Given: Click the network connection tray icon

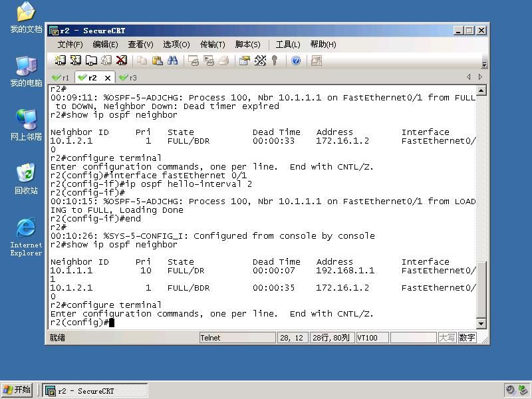Looking at the screenshot, I should click(523, 390).
